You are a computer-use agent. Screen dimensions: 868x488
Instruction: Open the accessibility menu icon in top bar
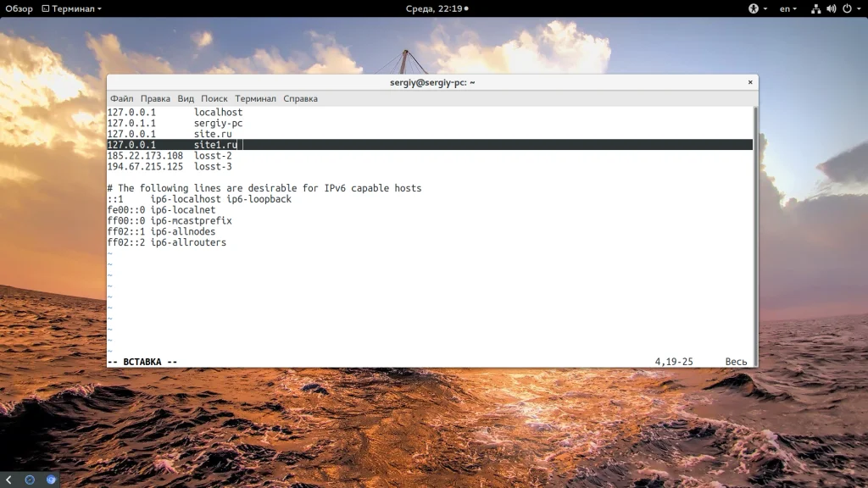[x=754, y=8]
